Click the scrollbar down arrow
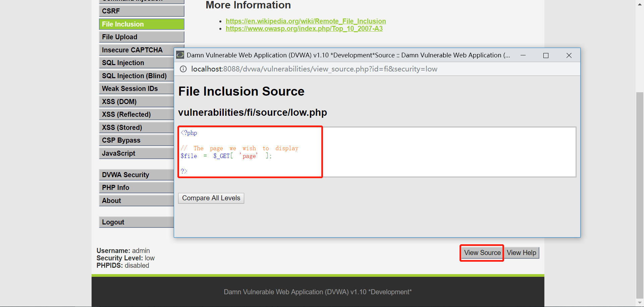 [x=640, y=303]
